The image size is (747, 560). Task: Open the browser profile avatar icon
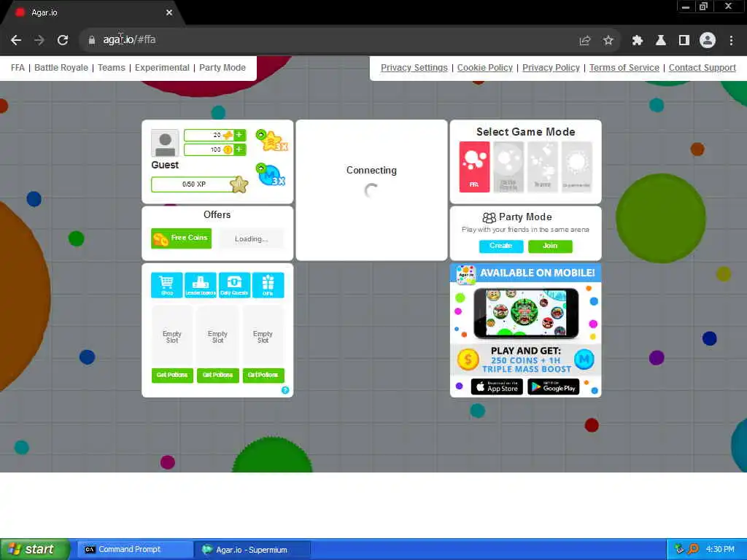707,41
